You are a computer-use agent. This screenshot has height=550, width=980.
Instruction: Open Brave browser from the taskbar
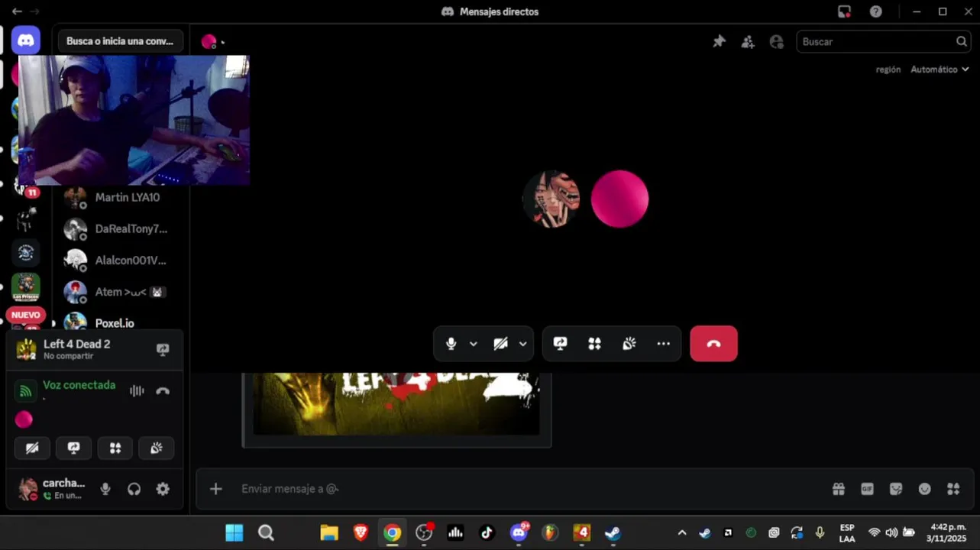pos(361,533)
